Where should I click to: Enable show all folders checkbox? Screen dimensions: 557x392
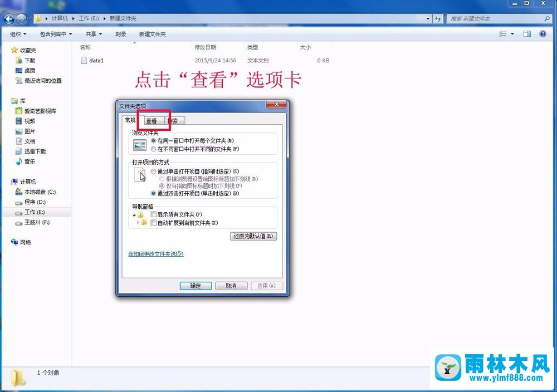pos(154,214)
